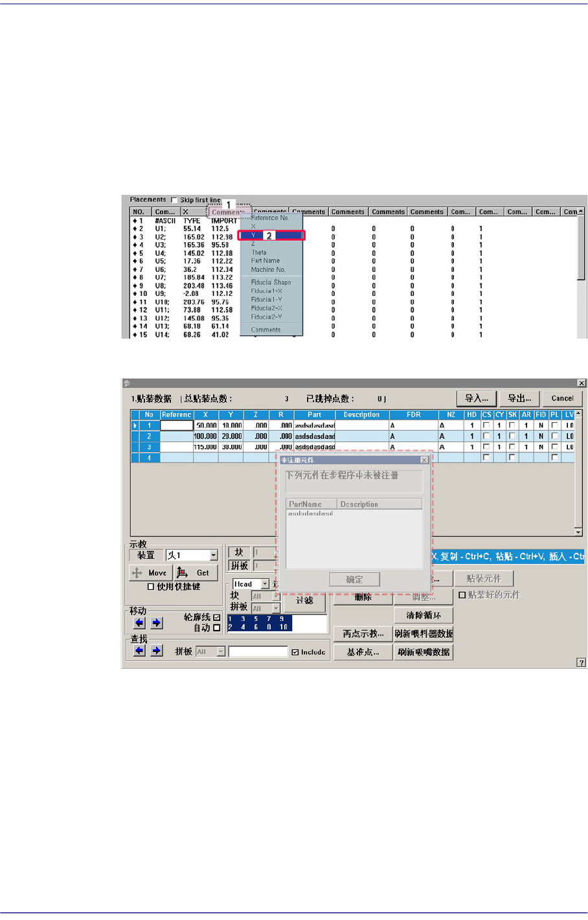
Task: Open the Head dropdown
Action: pyautogui.click(x=265, y=584)
